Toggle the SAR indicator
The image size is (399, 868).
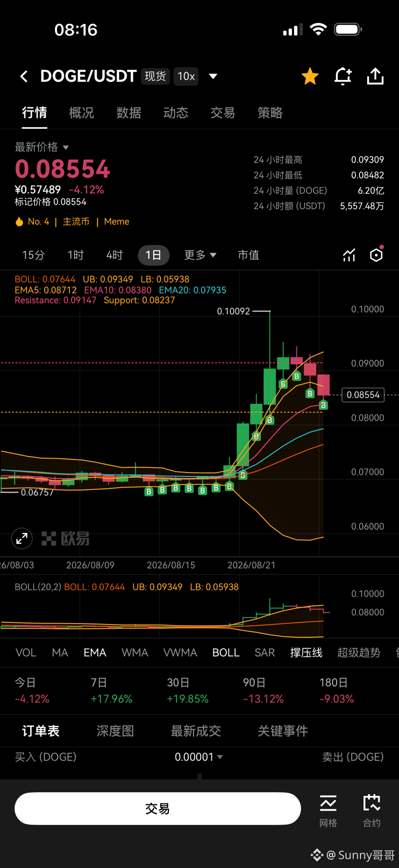pyautogui.click(x=265, y=653)
